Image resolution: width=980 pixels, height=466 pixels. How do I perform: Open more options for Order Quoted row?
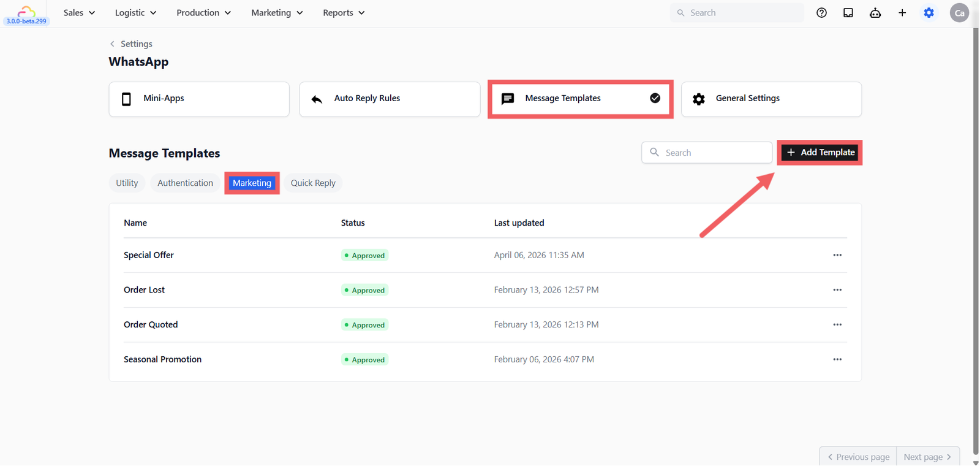[x=837, y=325]
